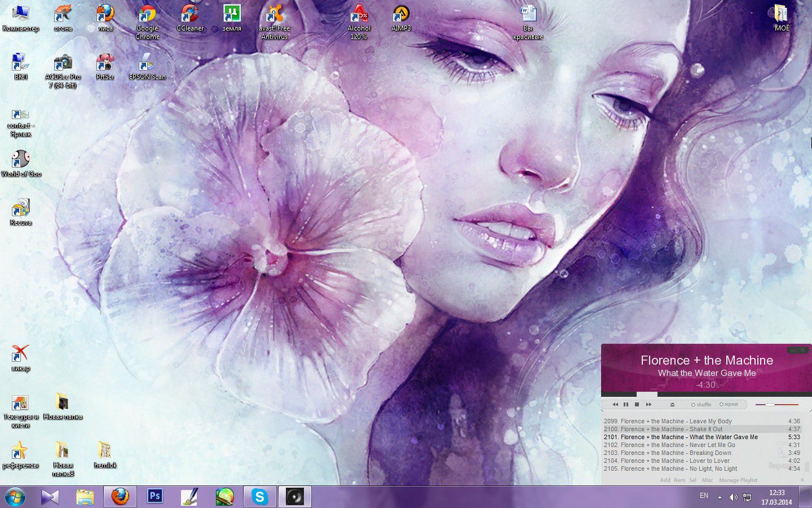Launch Google Chrome from the desktop
Screen dimensions: 812x508
147,23
